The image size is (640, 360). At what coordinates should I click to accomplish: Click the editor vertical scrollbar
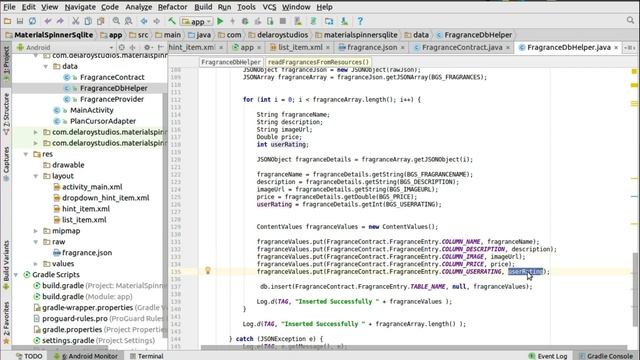[x=636, y=288]
